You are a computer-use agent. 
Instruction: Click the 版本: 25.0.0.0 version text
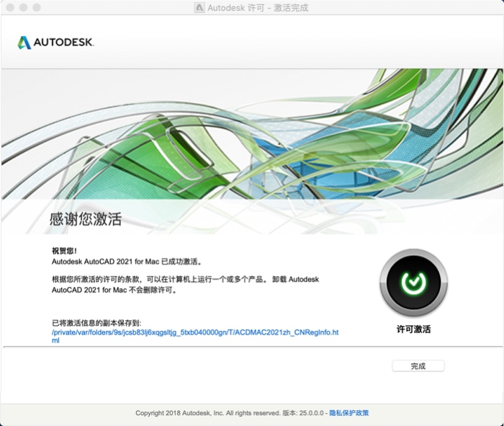coord(304,413)
